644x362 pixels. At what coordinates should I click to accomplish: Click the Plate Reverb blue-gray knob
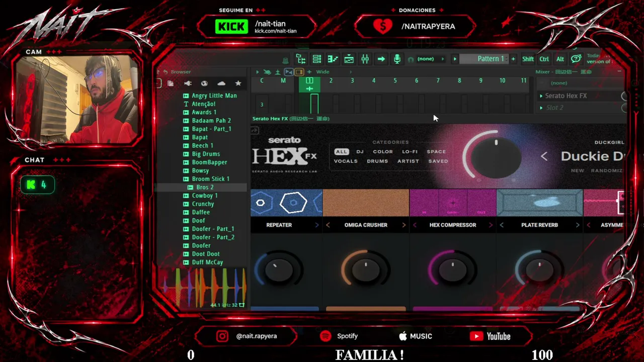pos(539,270)
